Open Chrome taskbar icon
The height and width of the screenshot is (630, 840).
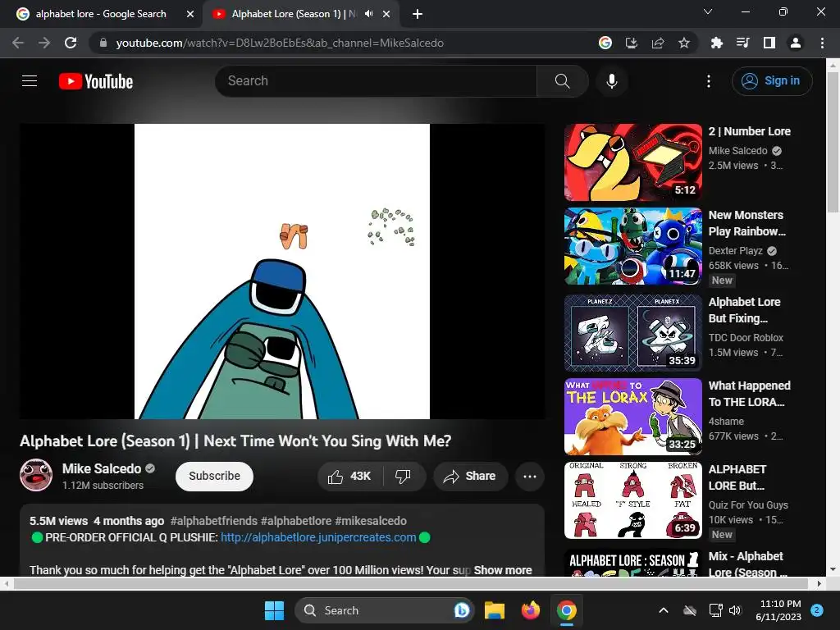[566, 610]
